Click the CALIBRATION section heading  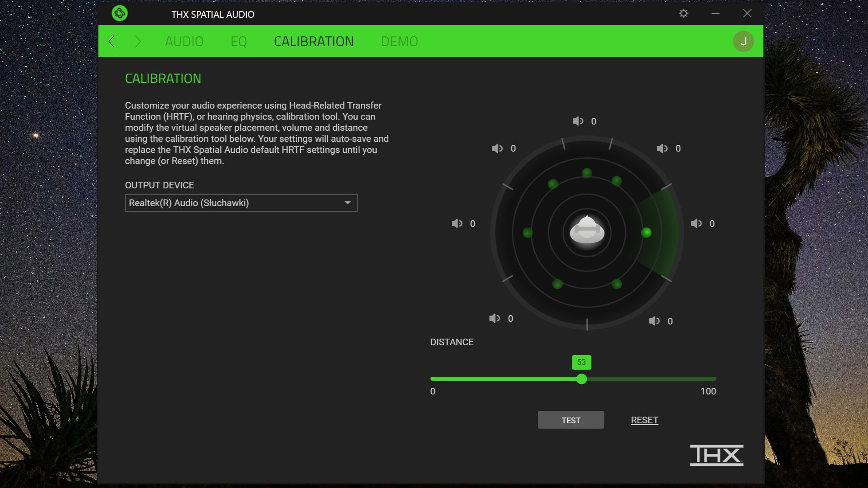point(163,78)
